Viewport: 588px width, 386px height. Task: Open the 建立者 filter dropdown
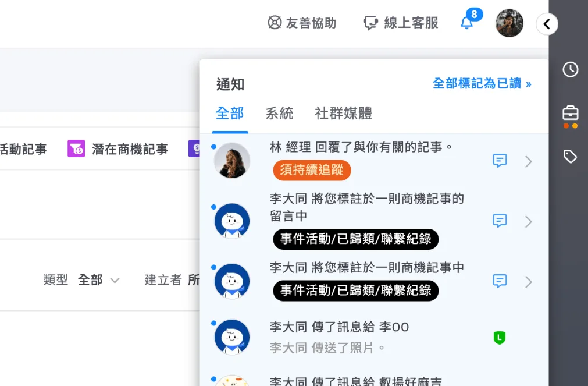point(173,279)
